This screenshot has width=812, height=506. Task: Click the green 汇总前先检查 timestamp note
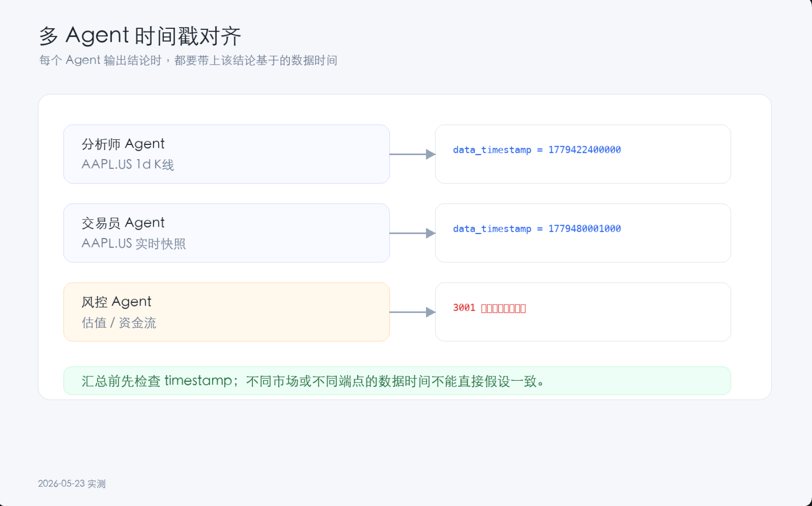tap(397, 381)
